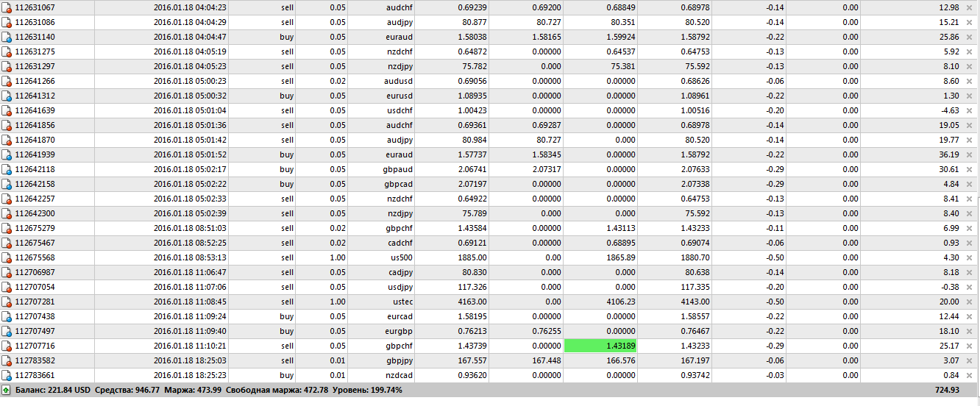Screen dimensions: 980x406
Task: Close the us500 order with profit 4.30
Action: [970, 257]
